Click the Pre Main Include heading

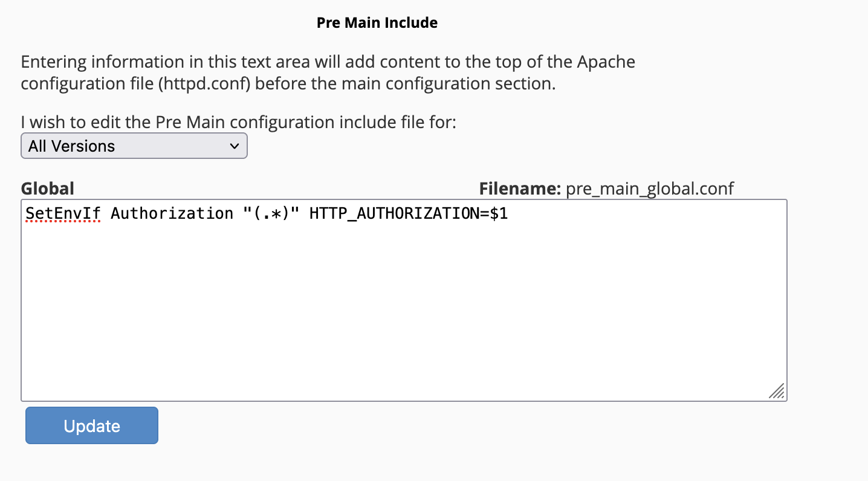click(377, 23)
